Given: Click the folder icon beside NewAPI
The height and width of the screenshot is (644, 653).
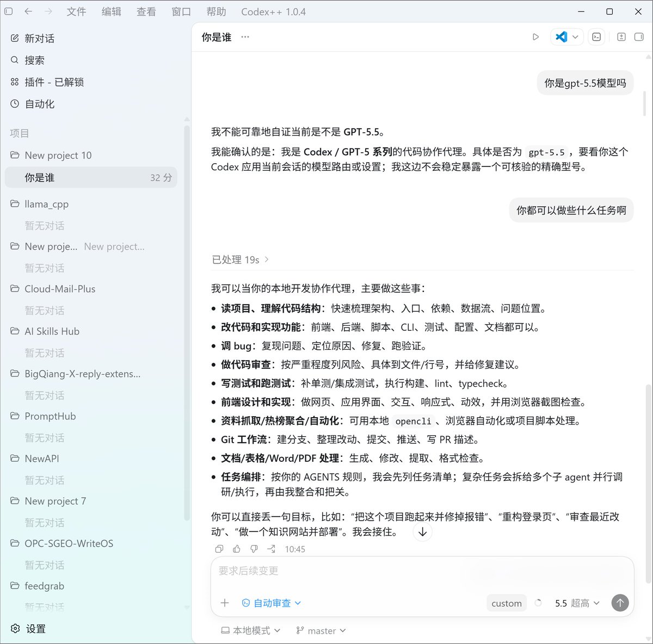Looking at the screenshot, I should click(15, 459).
